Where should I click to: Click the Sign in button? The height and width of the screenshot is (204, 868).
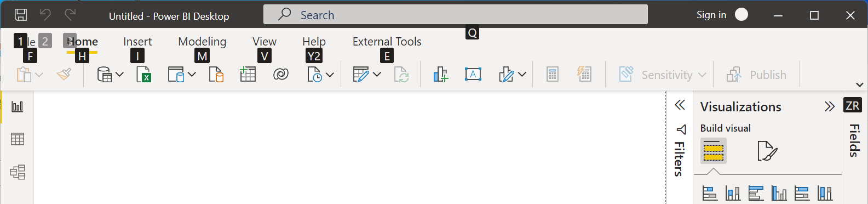click(711, 15)
